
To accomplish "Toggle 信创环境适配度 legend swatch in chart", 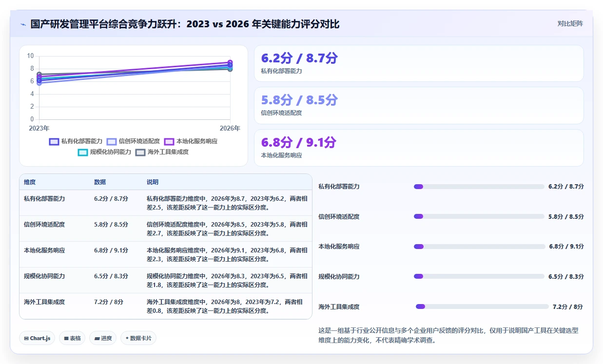I will click(x=112, y=141).
